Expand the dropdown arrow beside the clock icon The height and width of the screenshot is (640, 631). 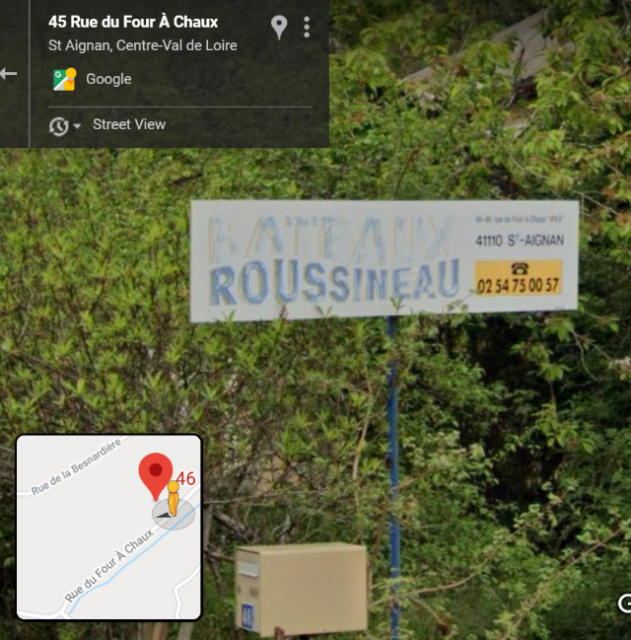(77, 126)
